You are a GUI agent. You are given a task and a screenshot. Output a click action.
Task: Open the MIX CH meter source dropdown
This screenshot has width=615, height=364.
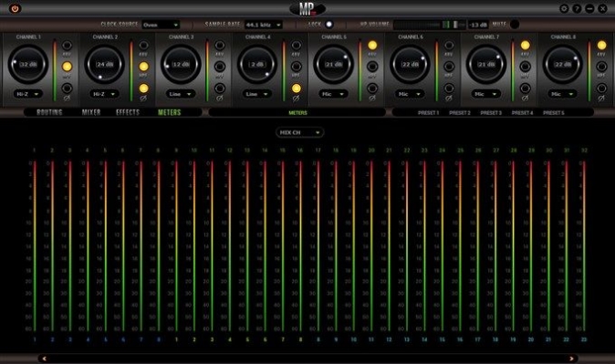point(299,132)
